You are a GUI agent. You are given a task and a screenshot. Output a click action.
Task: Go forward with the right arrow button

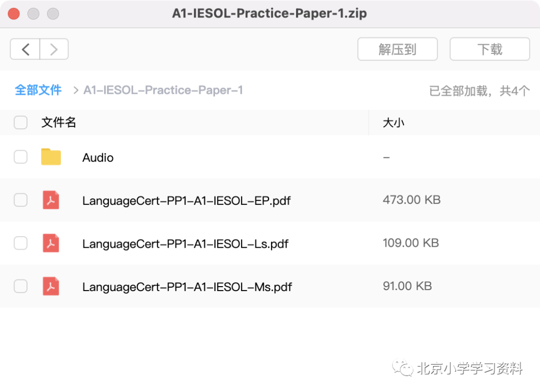[53, 49]
